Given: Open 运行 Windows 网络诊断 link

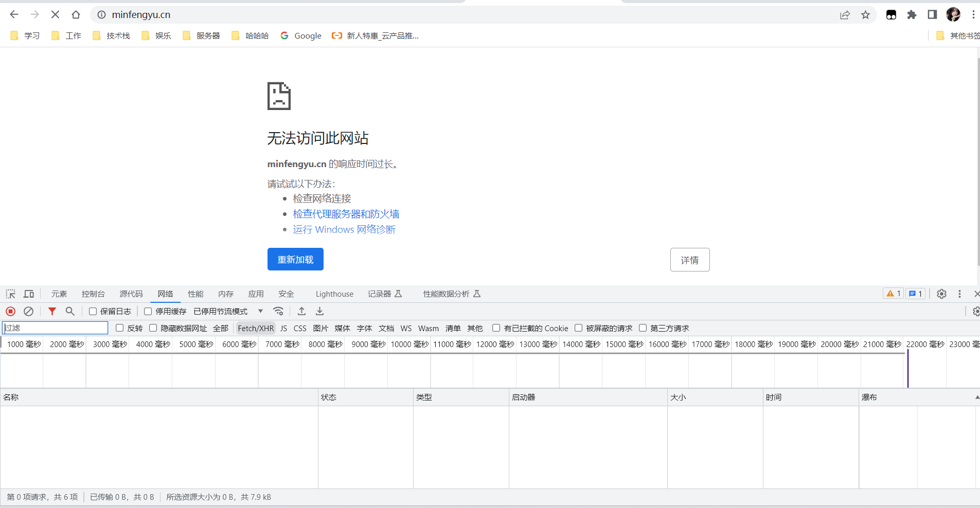Looking at the screenshot, I should pyautogui.click(x=344, y=229).
